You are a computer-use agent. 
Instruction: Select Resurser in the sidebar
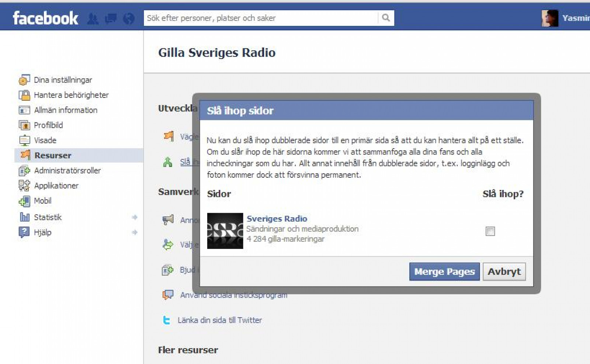53,155
